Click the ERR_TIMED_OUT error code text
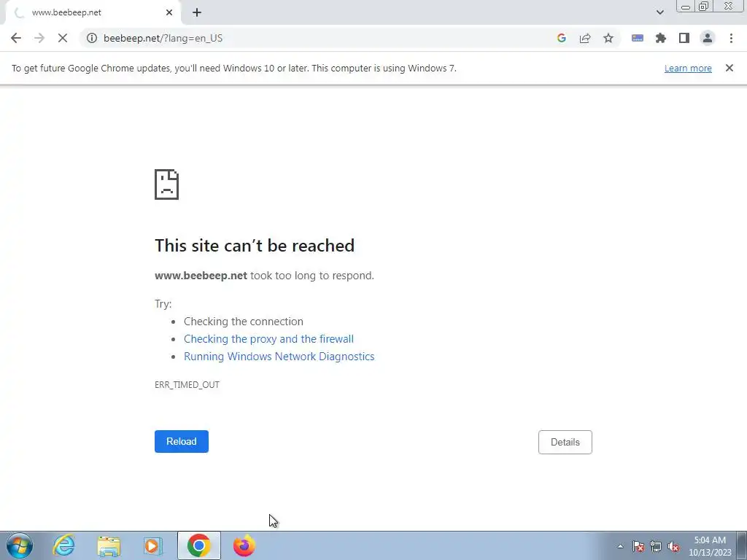The height and width of the screenshot is (560, 747). pyautogui.click(x=187, y=385)
